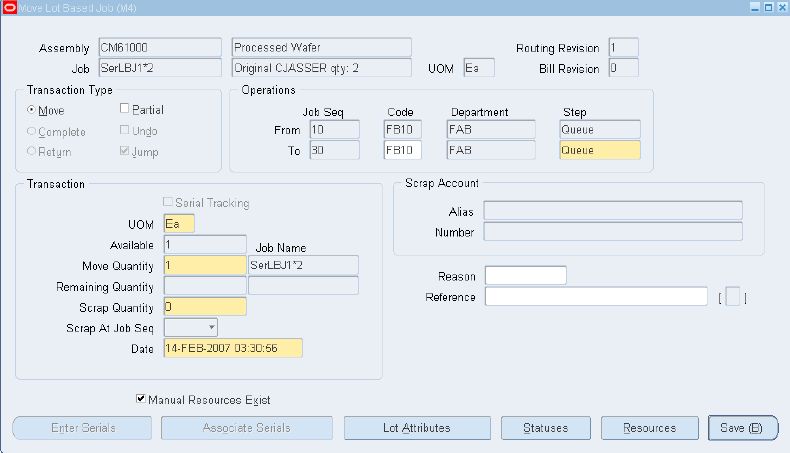Click the Transaction UOM field
Screen dimensions: 790x453
click(179, 224)
